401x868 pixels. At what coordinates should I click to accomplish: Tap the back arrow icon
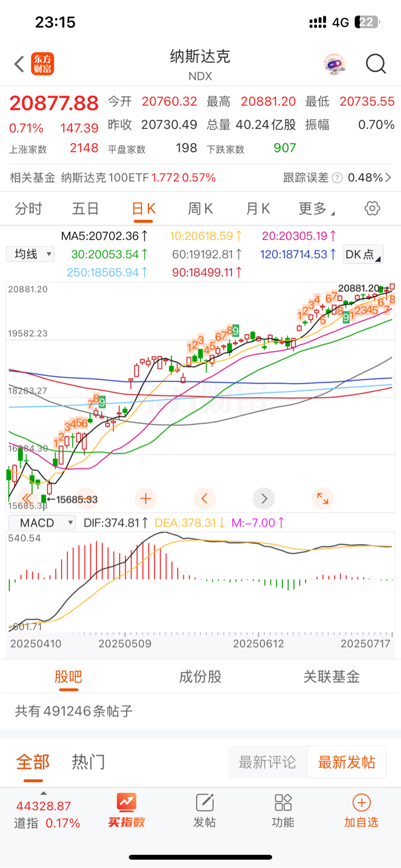pos(19,64)
